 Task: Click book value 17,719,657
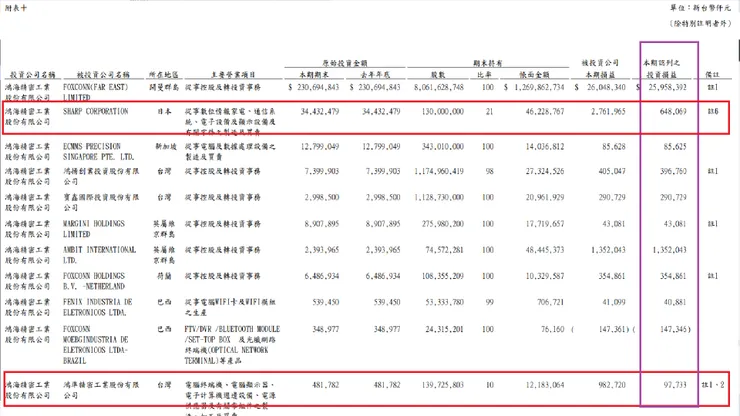(545, 223)
